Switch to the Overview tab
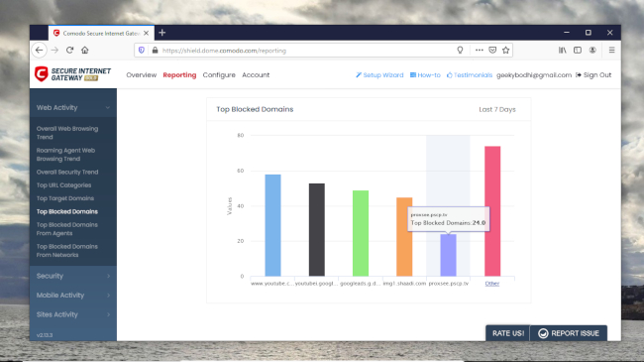Image resolution: width=644 pixels, height=362 pixels. pyautogui.click(x=142, y=74)
